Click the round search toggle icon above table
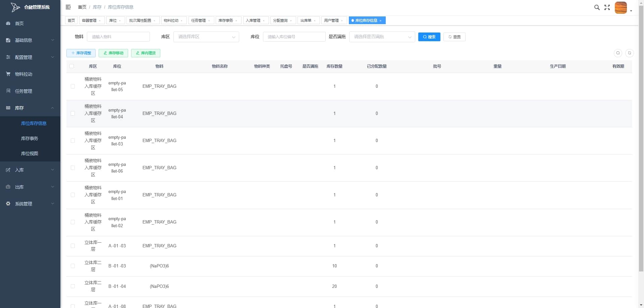Image resolution: width=644 pixels, height=308 pixels. click(618, 53)
